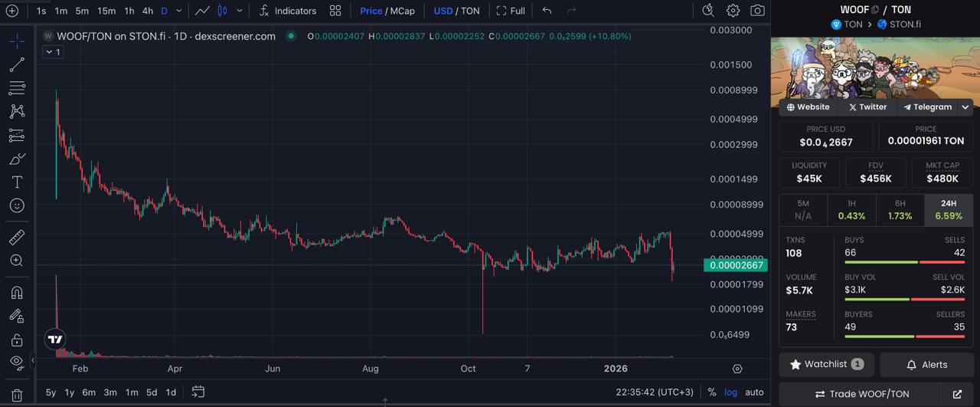Select the candlestick chart style

(x=222, y=11)
